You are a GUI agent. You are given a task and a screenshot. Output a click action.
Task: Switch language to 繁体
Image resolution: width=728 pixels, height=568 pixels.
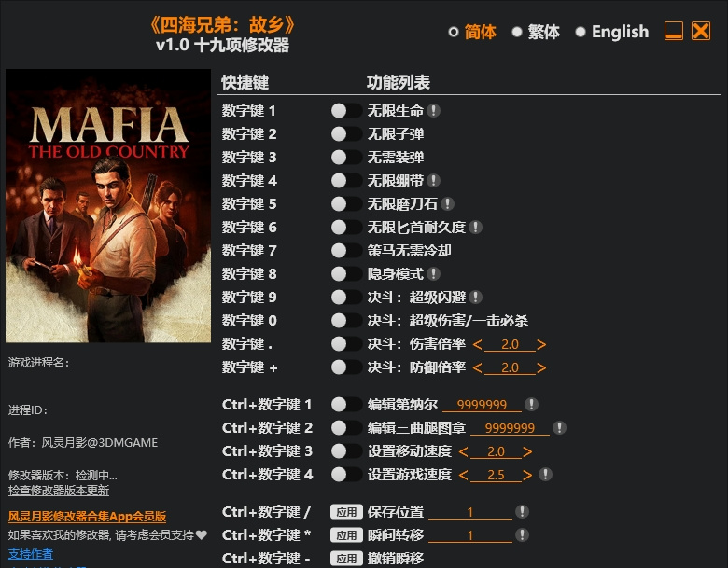pos(536,32)
